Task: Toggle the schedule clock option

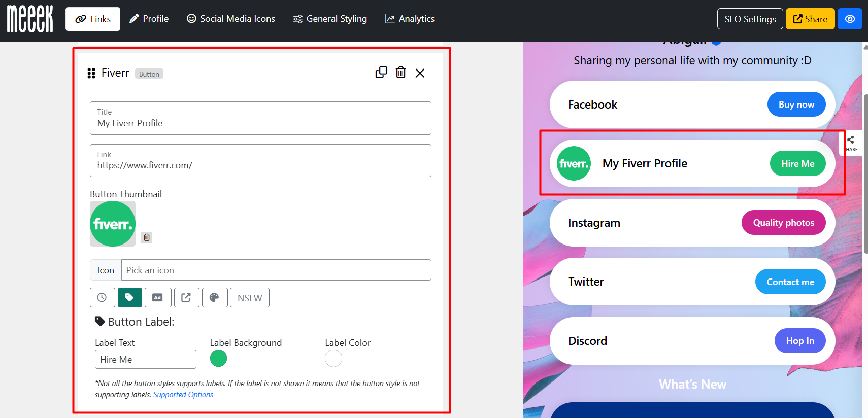Action: pos(102,298)
